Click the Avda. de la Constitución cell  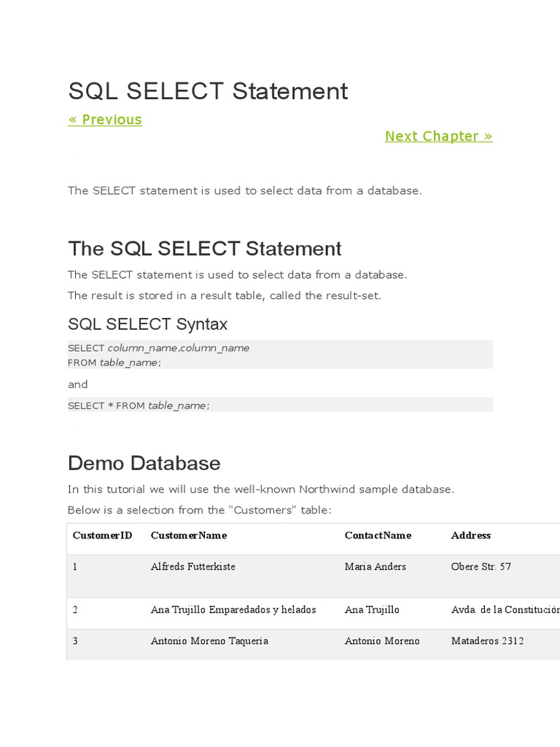pos(505,610)
